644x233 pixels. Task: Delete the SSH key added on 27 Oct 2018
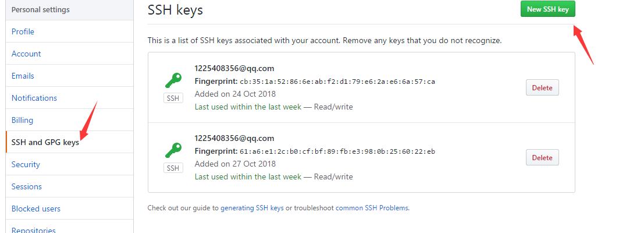click(542, 157)
